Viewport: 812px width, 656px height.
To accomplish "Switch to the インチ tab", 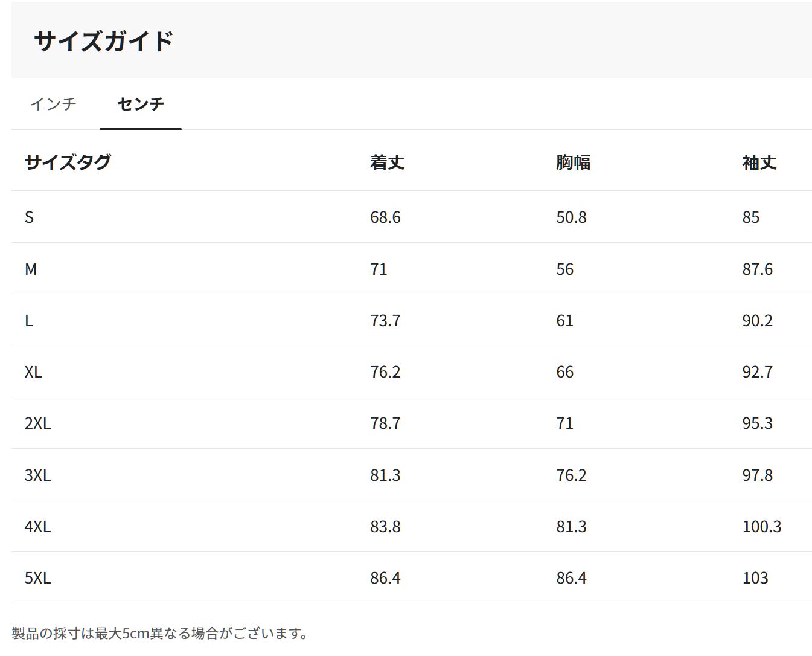I will [x=53, y=104].
